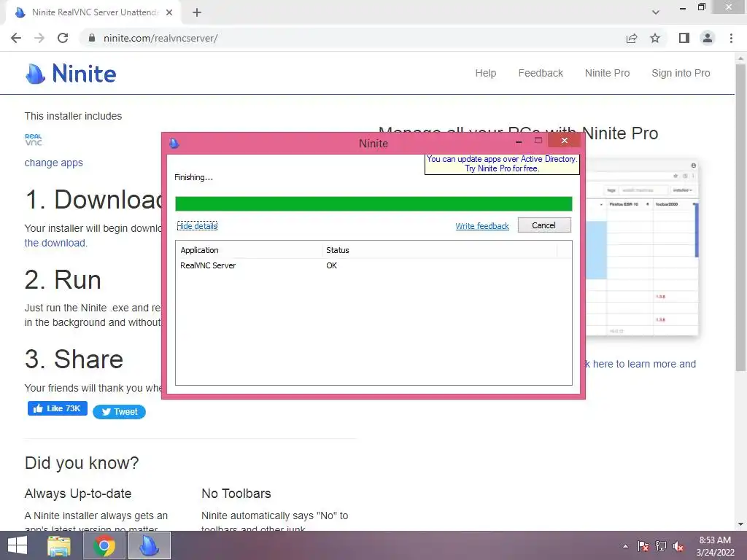Open the Windows Start menu
747x560 pixels.
pyautogui.click(x=18, y=545)
